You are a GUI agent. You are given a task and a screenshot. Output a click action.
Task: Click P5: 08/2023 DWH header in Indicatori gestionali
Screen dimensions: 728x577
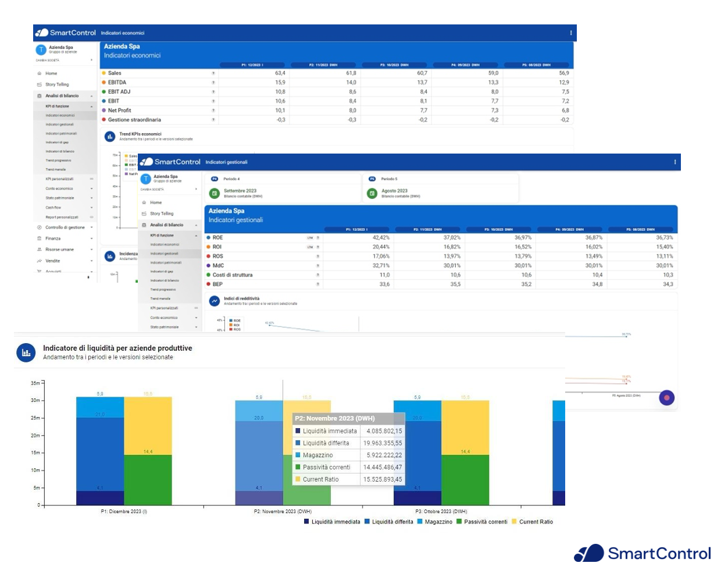tap(640, 229)
